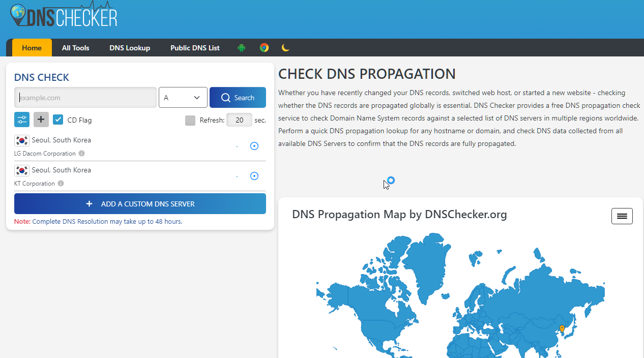644x358 pixels.
Task: Click the DNS Checker logo
Action: [x=64, y=14]
